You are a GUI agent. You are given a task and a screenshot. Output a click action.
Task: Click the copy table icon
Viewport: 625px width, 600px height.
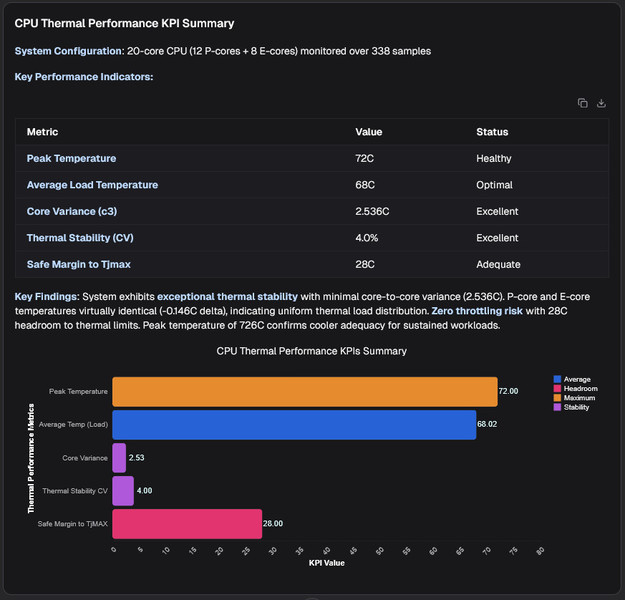pyautogui.click(x=582, y=103)
